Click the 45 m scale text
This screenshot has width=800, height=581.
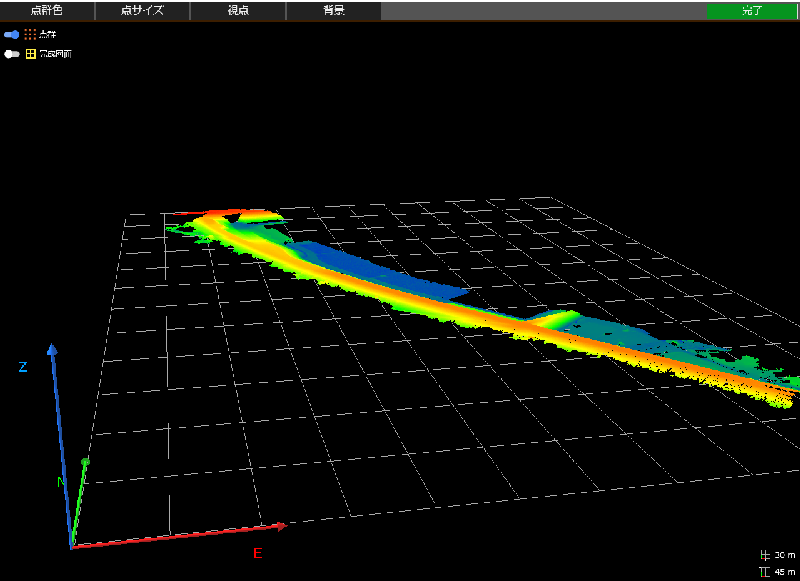[784, 571]
